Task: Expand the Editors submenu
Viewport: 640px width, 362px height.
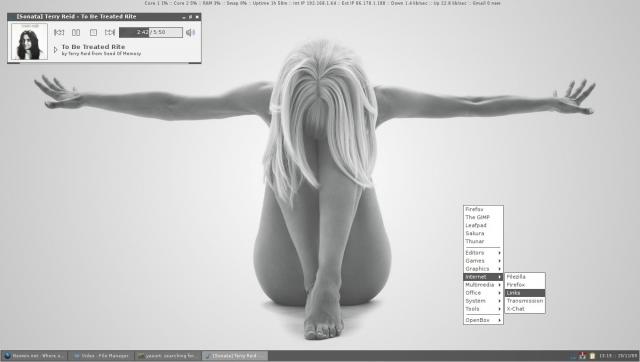Action: pyautogui.click(x=483, y=253)
